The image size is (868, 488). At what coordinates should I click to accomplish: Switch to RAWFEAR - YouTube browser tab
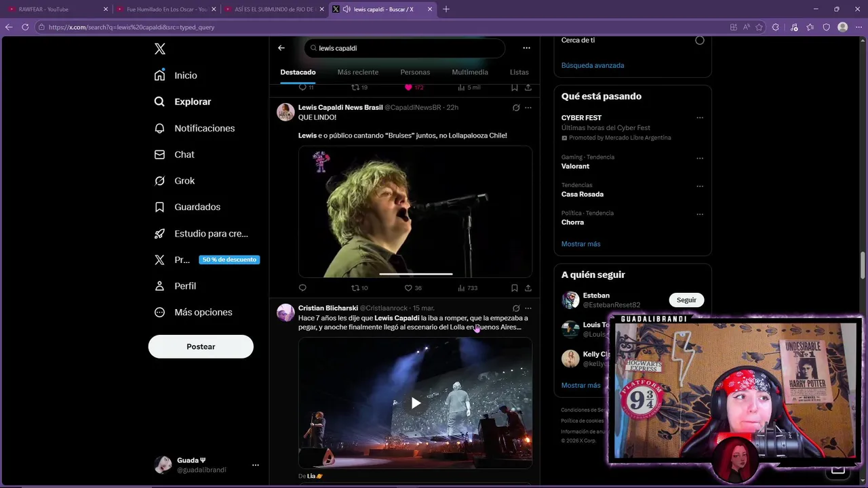coord(57,9)
